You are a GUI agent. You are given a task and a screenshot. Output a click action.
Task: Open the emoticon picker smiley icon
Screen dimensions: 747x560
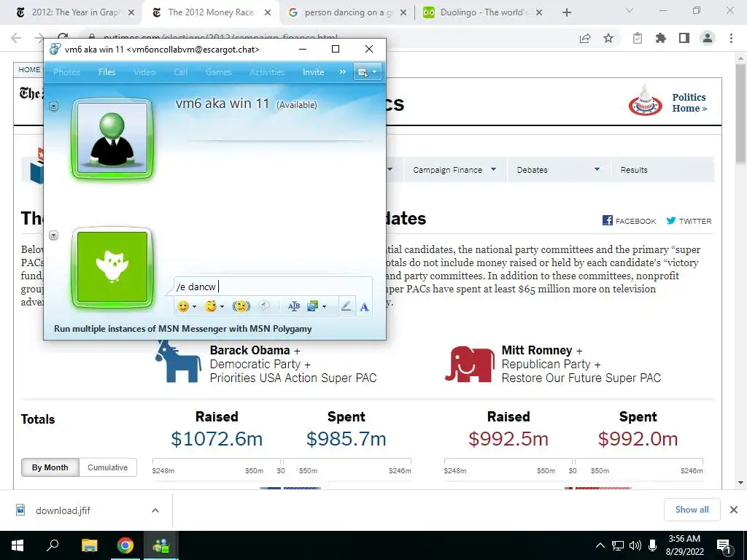(183, 306)
